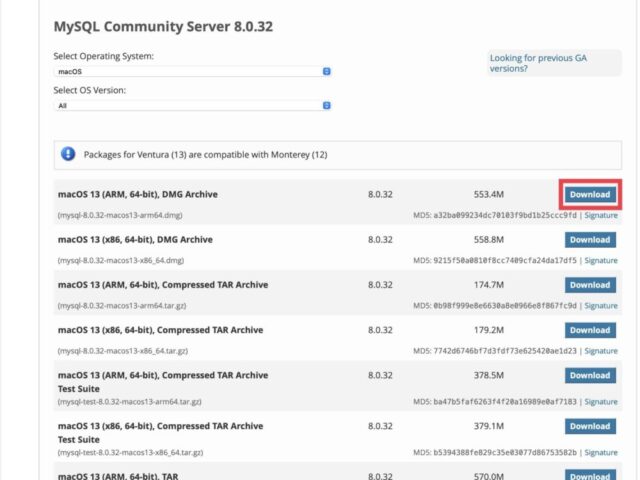
Task: Click MySQL Community Server 8.0.32 heading
Action: coord(163,27)
